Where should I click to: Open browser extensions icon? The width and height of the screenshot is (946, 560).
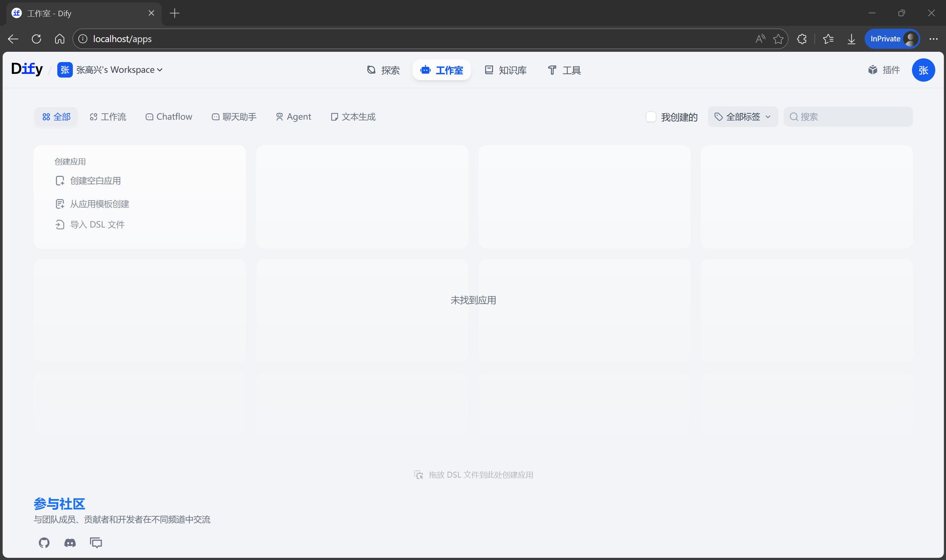[x=802, y=39]
